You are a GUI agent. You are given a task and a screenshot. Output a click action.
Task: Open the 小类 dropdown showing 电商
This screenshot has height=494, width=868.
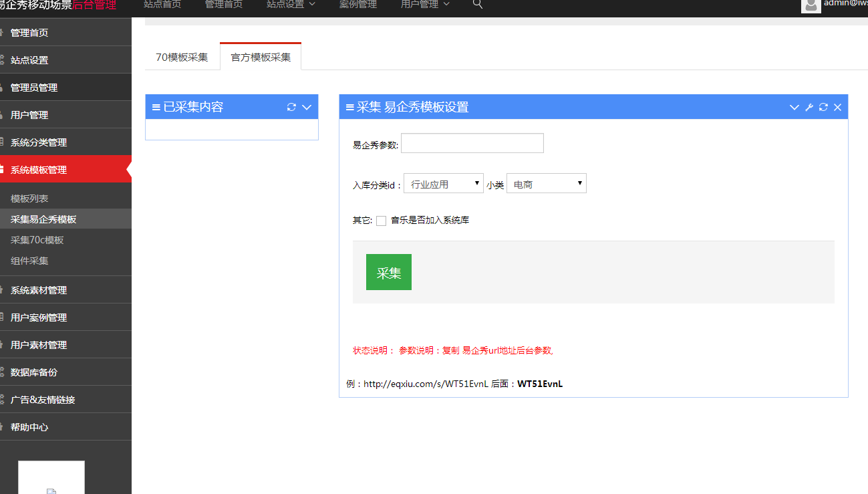click(x=546, y=182)
